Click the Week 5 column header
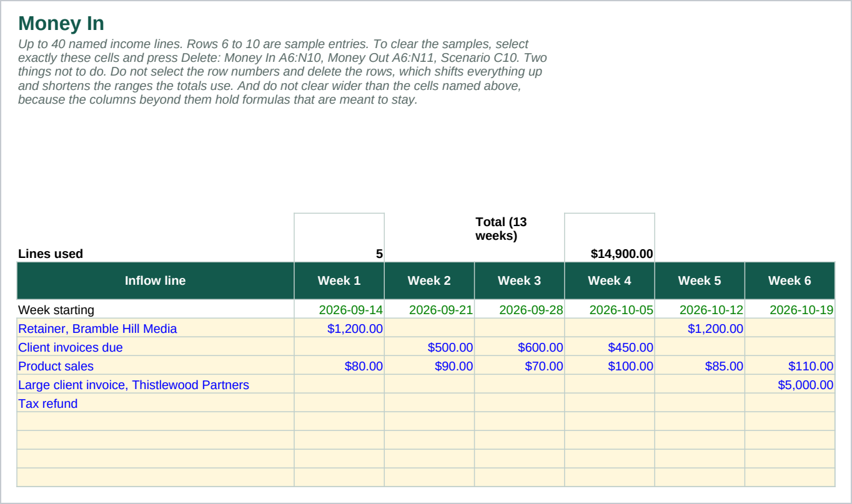Image resolution: width=852 pixels, height=504 pixels. [700, 281]
